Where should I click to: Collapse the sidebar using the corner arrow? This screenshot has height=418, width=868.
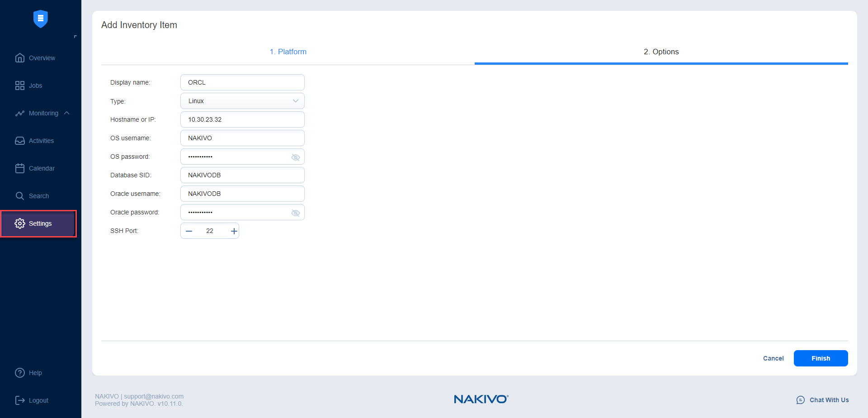[x=75, y=37]
